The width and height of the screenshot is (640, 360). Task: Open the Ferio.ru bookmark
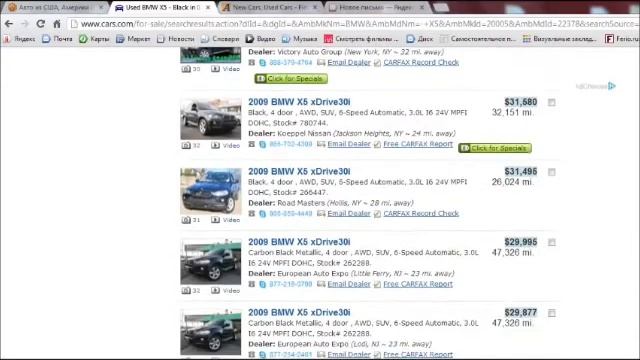tap(622, 39)
